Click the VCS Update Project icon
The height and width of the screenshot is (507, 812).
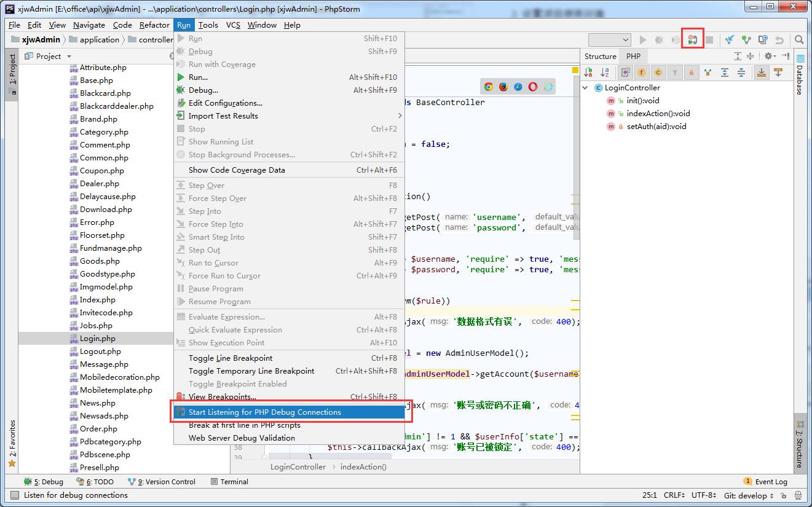tap(730, 40)
